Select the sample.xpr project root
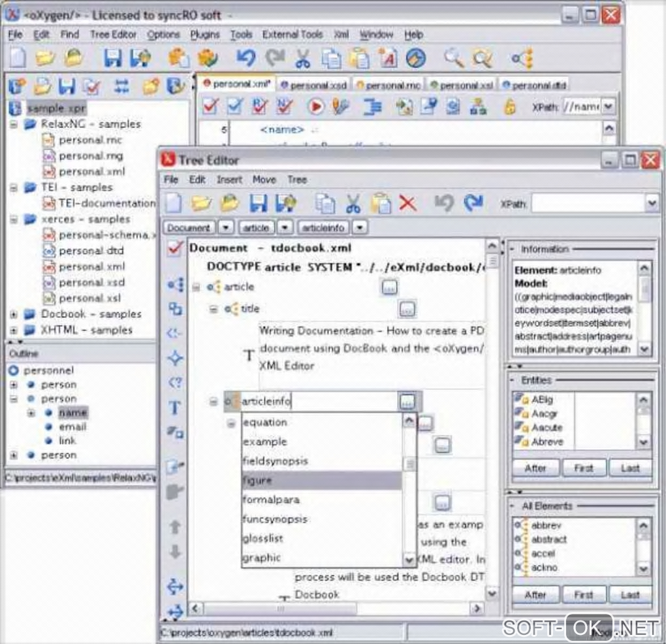The image size is (666, 644). tap(57, 108)
